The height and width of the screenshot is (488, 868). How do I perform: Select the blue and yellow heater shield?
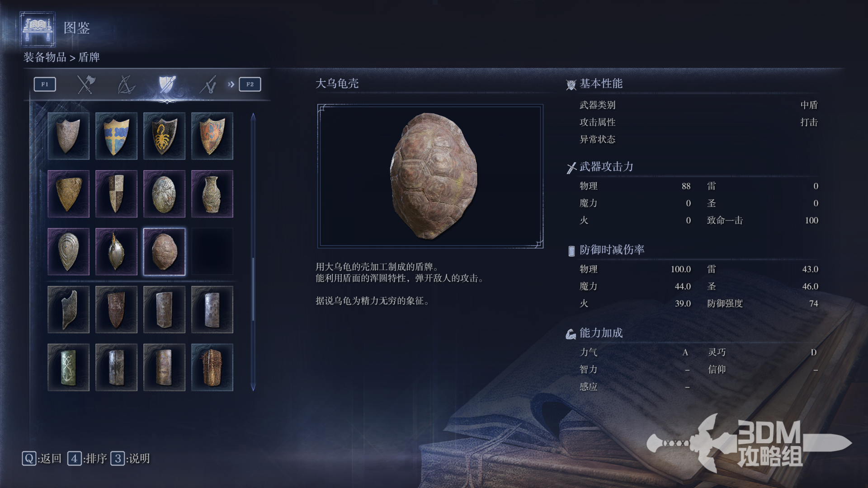click(116, 136)
